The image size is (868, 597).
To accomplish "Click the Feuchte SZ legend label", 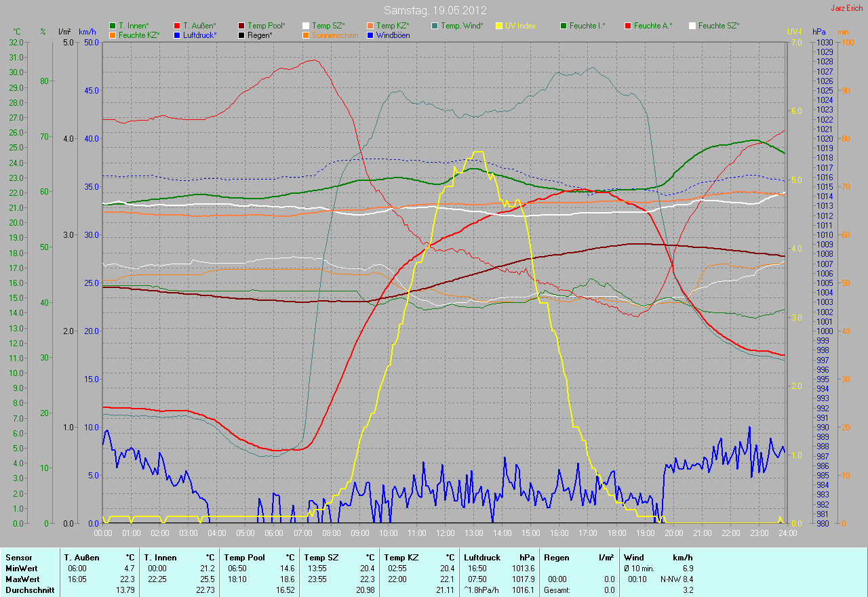I will (x=719, y=26).
